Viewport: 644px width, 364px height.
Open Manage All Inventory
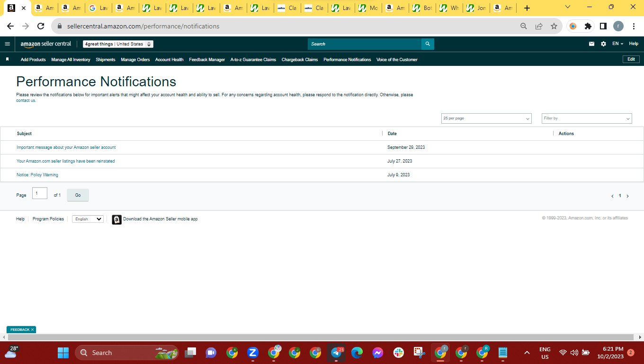71,60
